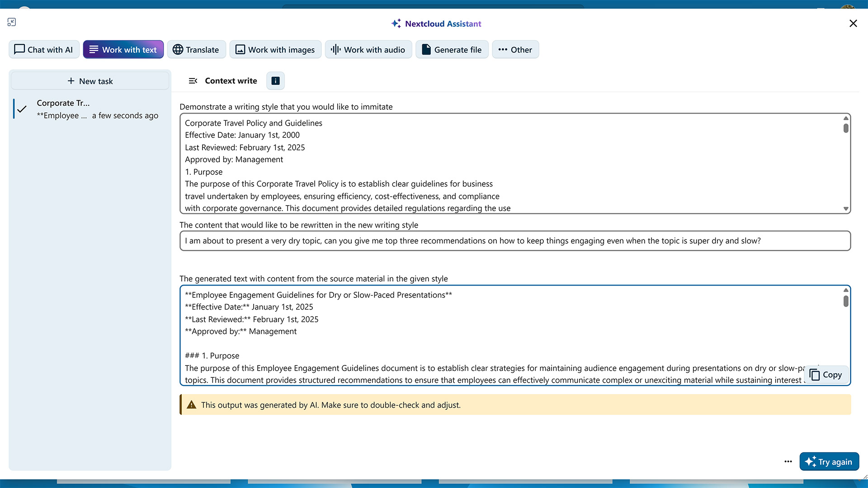The image size is (868, 488).
Task: Click the AI-generated output warning text
Action: (x=331, y=405)
